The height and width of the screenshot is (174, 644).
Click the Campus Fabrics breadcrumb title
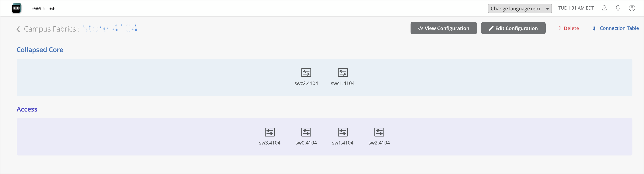[50, 29]
